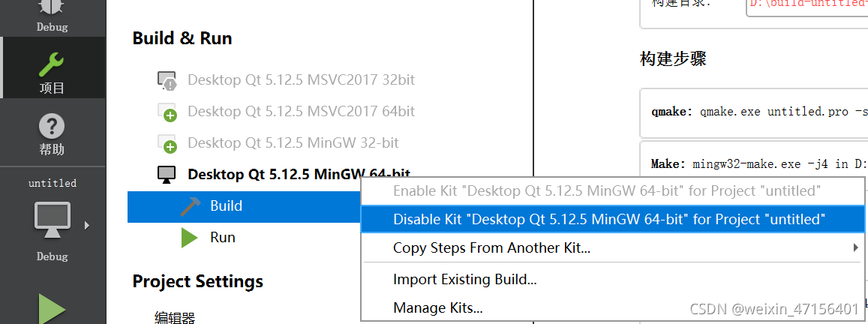868x324 pixels.
Task: Click the MinGW 32-bit green-plus kit icon
Action: [167, 143]
